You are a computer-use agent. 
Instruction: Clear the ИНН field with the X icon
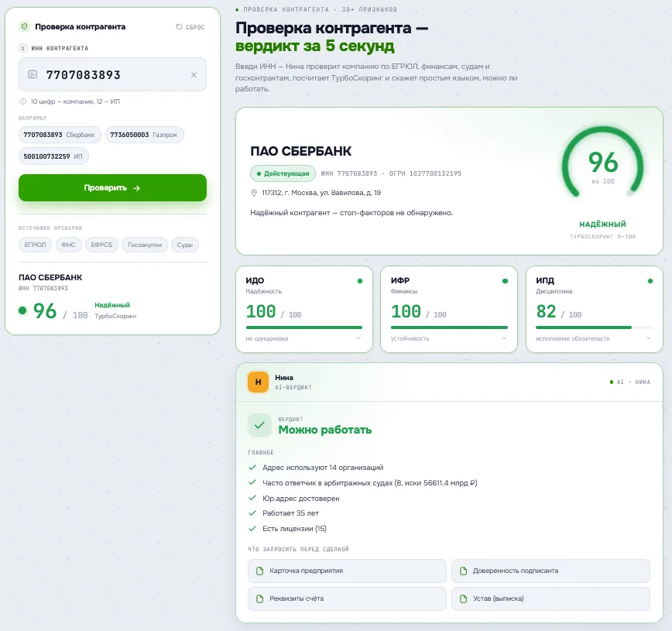coord(194,74)
